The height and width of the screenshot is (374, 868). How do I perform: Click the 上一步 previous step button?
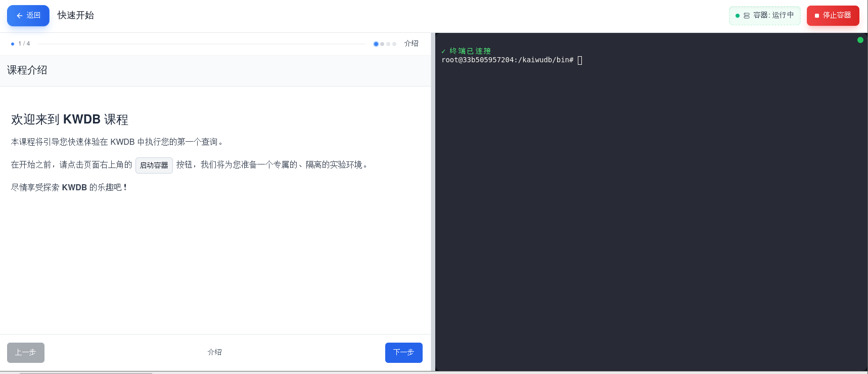pyautogui.click(x=26, y=353)
